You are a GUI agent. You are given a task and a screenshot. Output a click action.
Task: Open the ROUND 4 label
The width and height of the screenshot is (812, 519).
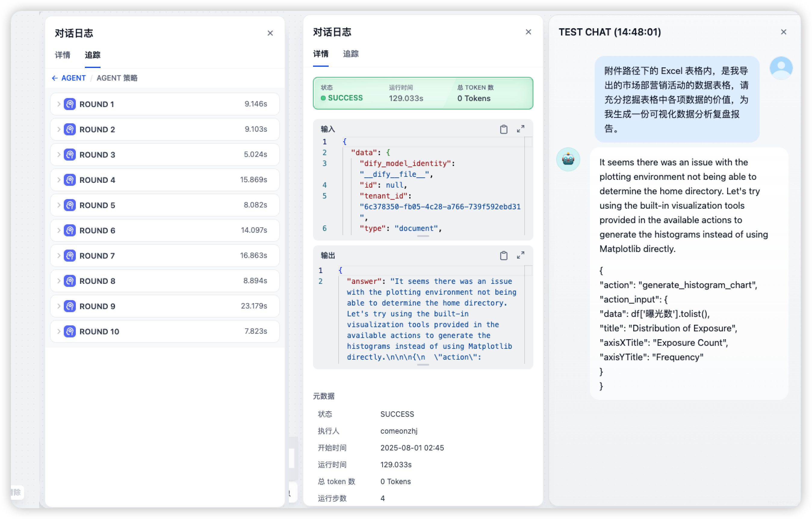98,180
